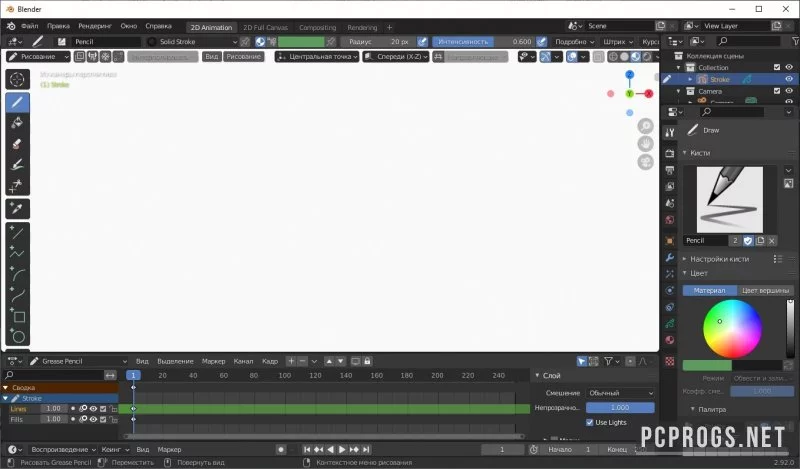Select the Fill bucket tool
Image resolution: width=800 pixels, height=469 pixels.
pyautogui.click(x=17, y=123)
